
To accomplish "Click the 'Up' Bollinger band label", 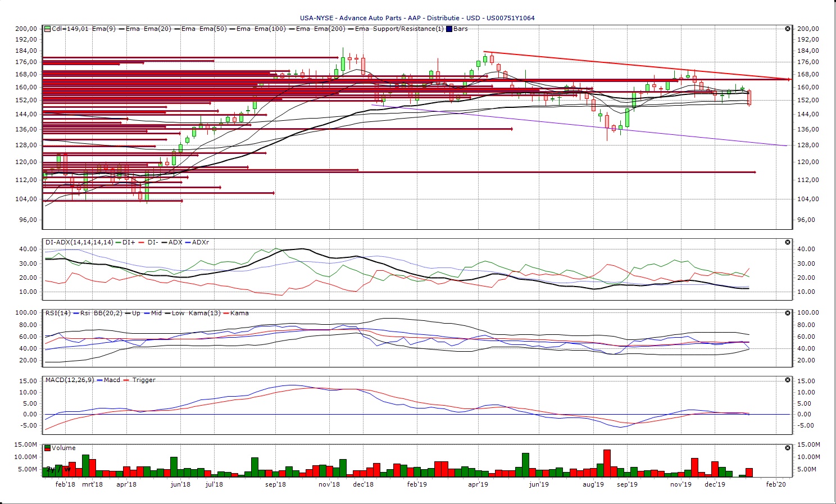I will (x=136, y=313).
